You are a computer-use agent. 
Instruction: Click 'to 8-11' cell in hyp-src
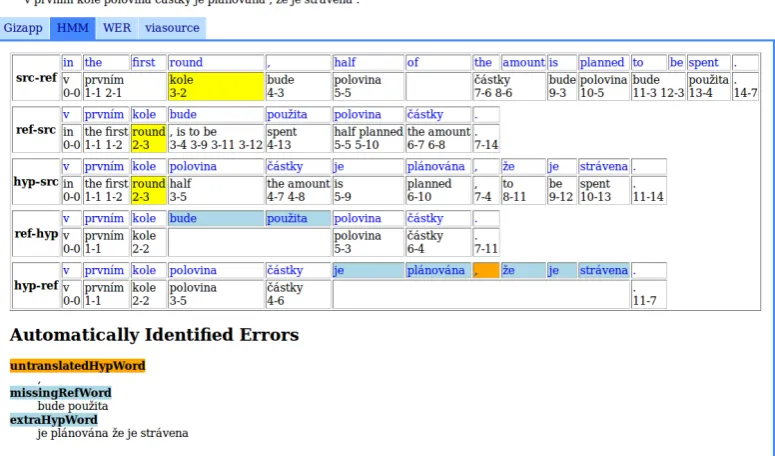[523, 190]
